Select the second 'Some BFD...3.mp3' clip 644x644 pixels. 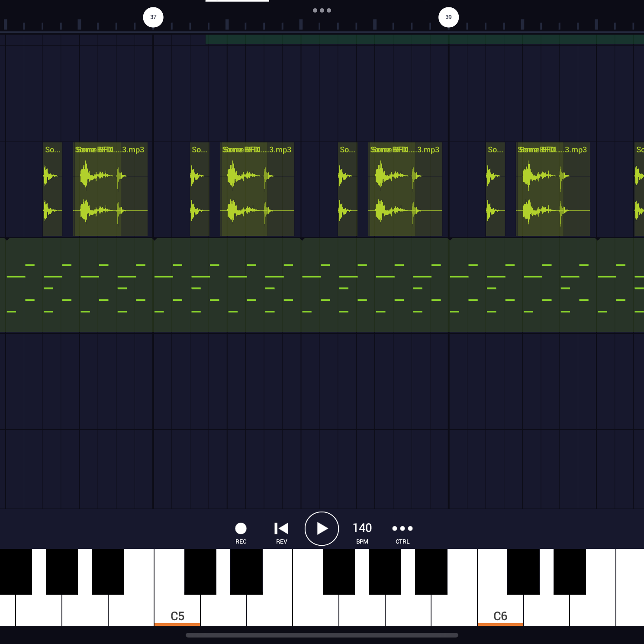[258, 189]
